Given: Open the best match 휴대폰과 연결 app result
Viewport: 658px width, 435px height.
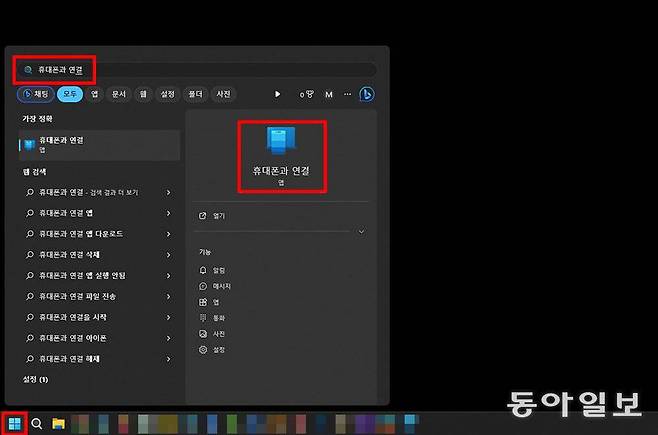Looking at the screenshot, I should (x=99, y=145).
